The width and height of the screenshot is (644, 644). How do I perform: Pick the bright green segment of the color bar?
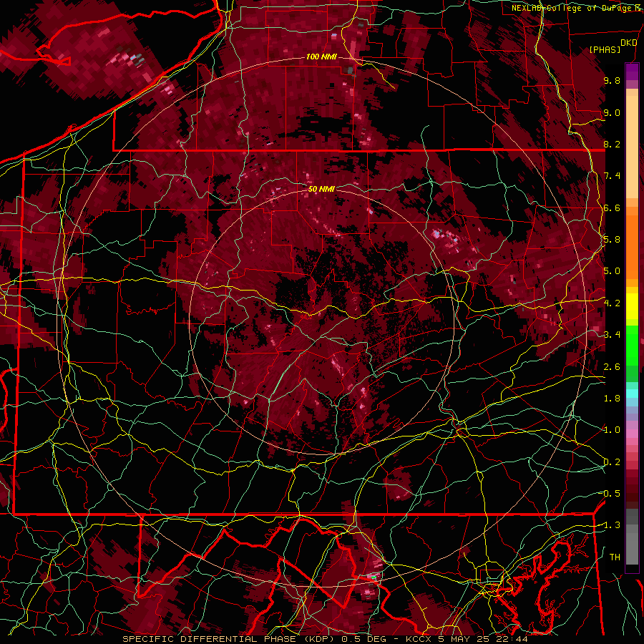[632, 345]
